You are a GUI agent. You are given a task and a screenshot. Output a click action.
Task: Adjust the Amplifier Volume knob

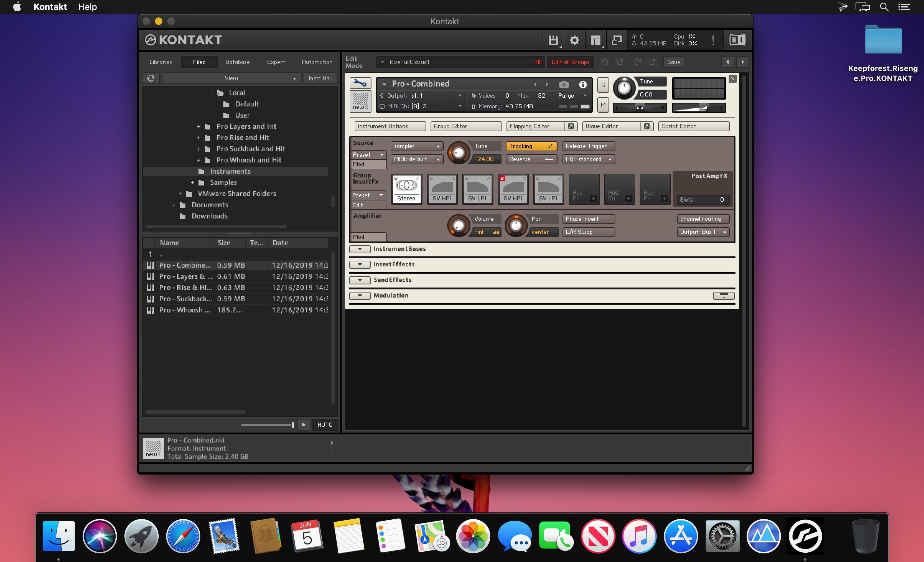pos(458,226)
